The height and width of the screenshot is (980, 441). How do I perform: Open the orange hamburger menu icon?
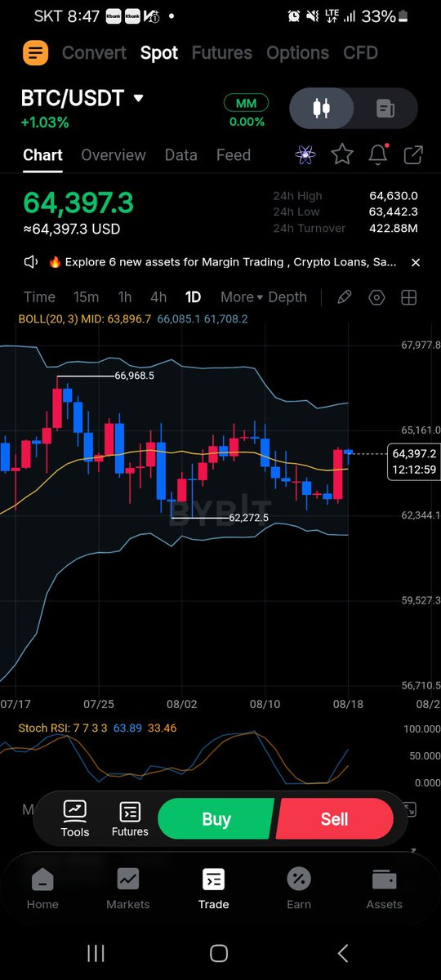35,53
